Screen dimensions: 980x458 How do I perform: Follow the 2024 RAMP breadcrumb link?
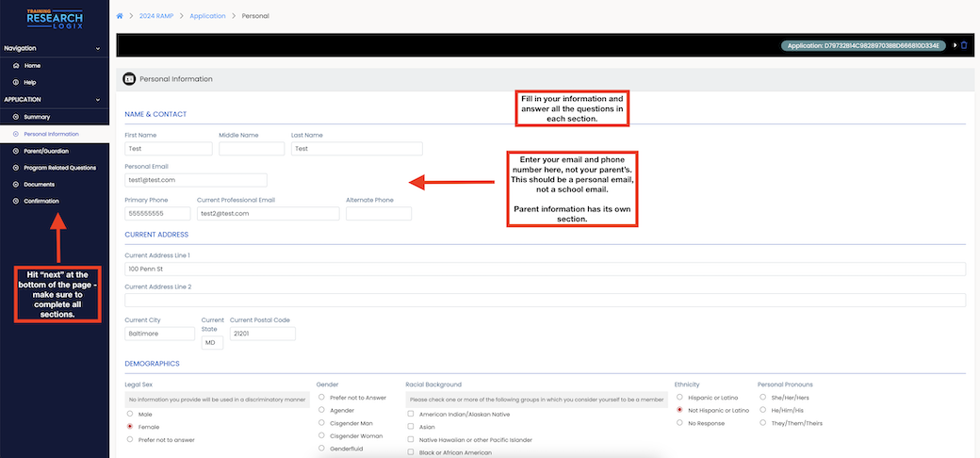[x=155, y=16]
